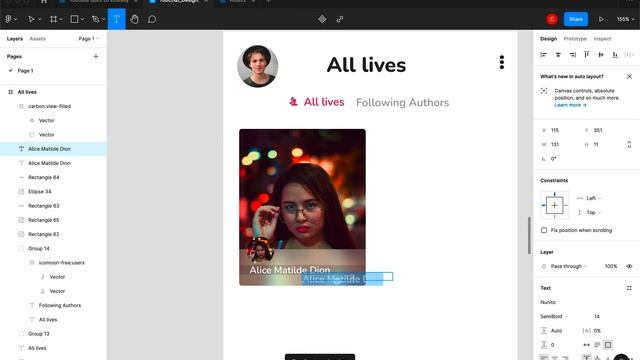Viewport: 640px width, 360px height.
Task: Click the font size field 14
Action: [x=597, y=317]
